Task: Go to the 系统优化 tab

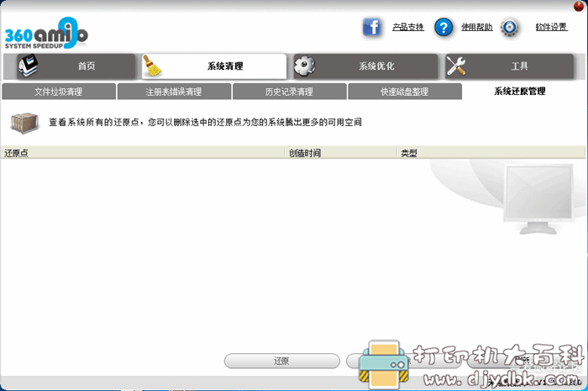Action: [x=365, y=66]
